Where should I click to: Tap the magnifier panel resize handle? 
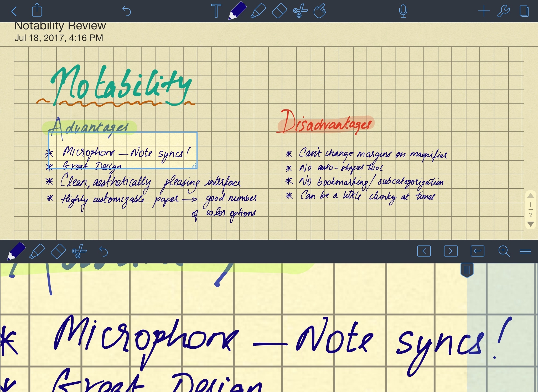pyautogui.click(x=525, y=252)
